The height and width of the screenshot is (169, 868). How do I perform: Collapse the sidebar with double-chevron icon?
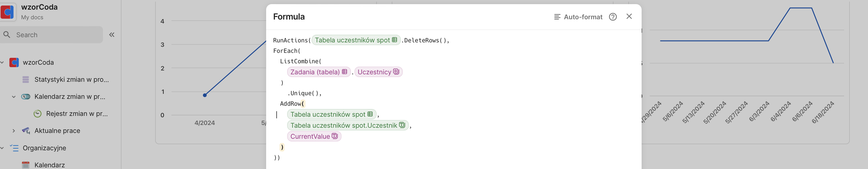point(112,35)
